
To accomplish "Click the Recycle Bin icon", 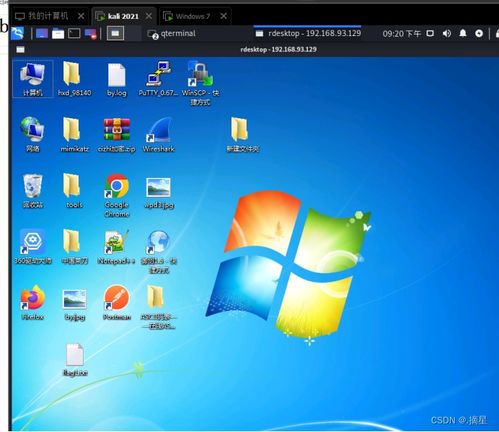I will click(x=33, y=191).
